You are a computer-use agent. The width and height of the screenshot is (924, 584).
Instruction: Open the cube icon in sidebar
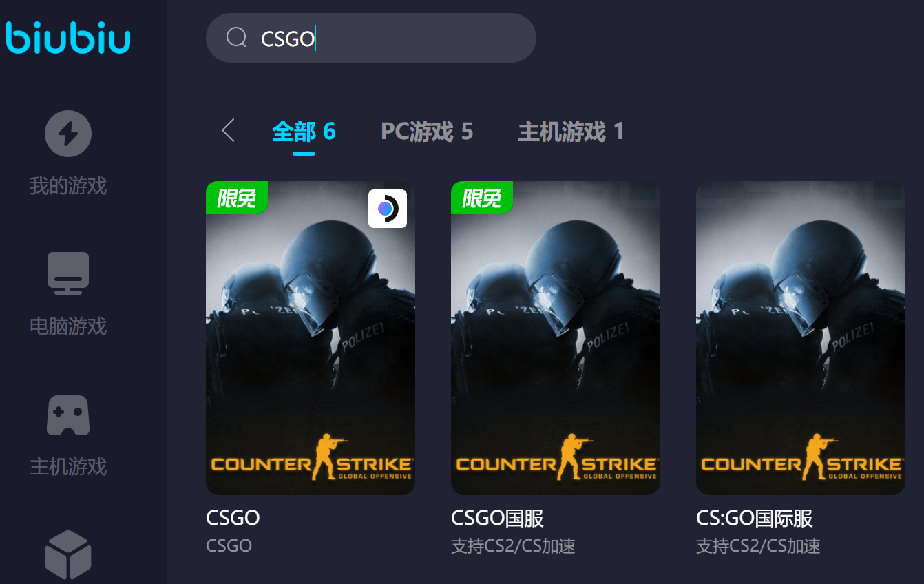[68, 554]
